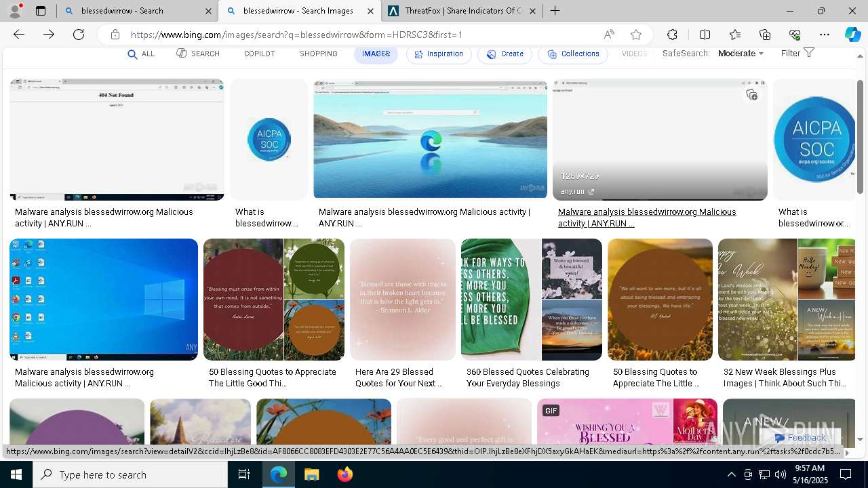The width and height of the screenshot is (868, 488).
Task: Click the taskbar clock showing 9:57 AM
Action: click(x=809, y=474)
